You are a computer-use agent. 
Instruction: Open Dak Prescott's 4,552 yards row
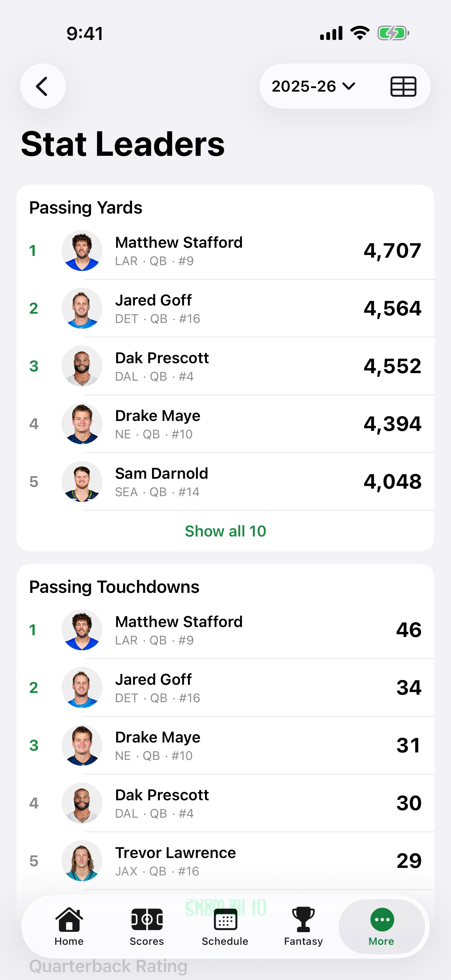pos(225,366)
